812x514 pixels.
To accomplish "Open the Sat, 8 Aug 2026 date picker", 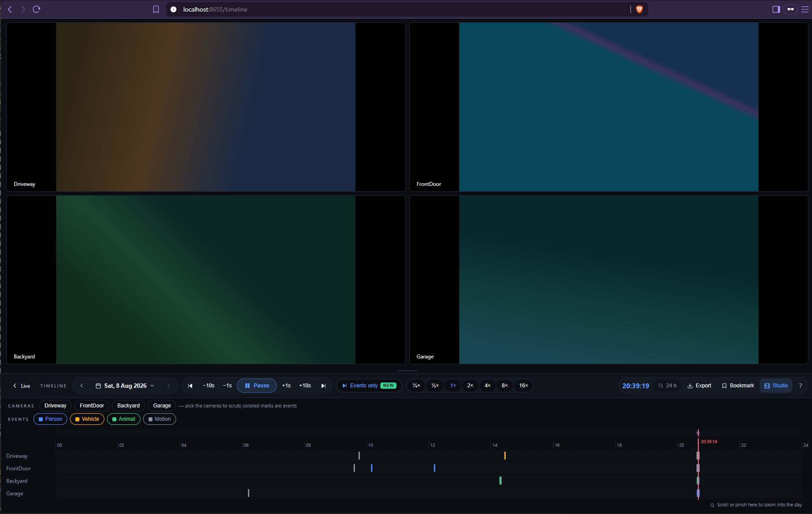I will 125,386.
